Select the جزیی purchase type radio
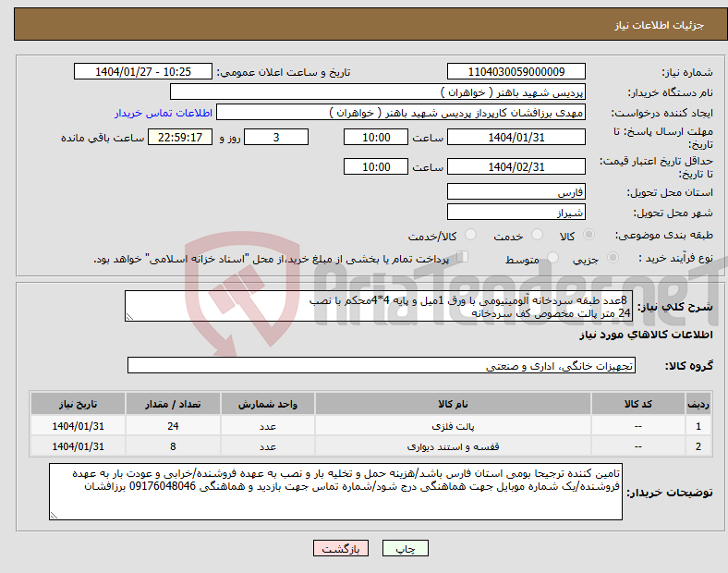 tap(613, 258)
